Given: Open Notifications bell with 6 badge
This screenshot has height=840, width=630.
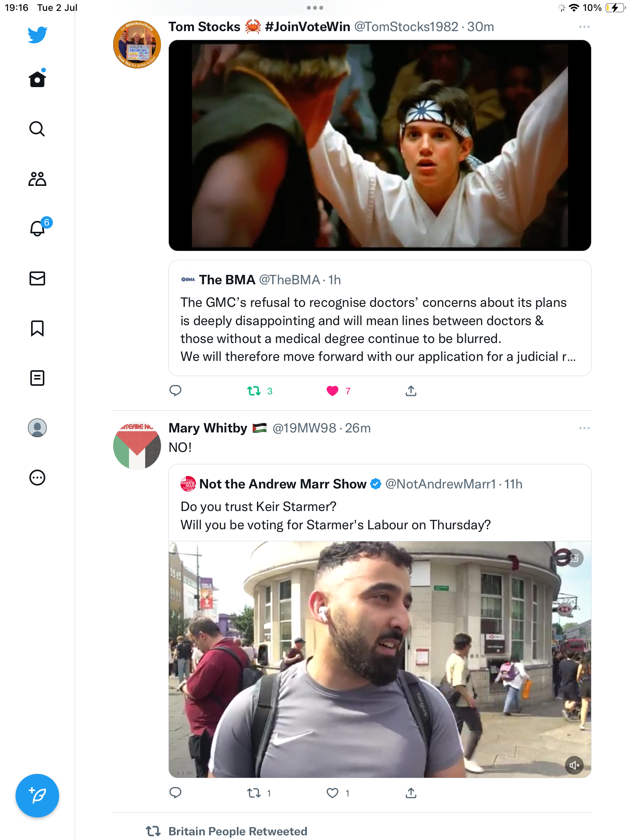Looking at the screenshot, I should coord(38,228).
